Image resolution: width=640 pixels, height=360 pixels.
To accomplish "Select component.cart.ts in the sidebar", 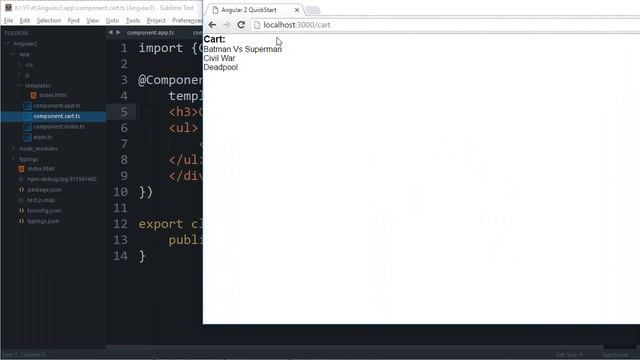I will coord(57,116).
